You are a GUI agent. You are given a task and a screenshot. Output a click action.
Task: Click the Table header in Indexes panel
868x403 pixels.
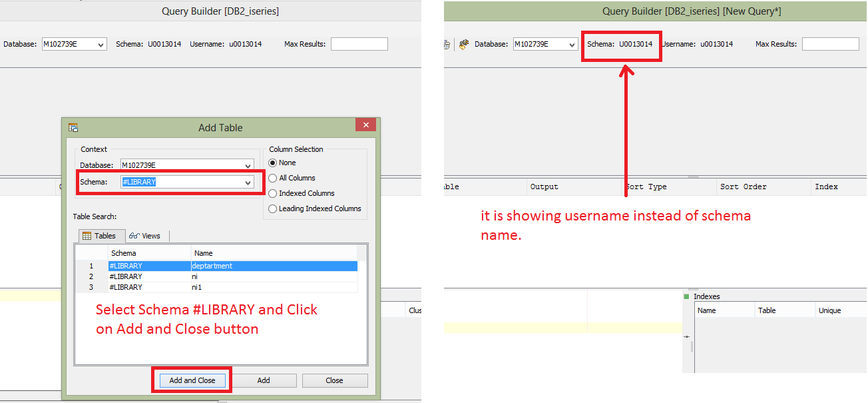pos(785,310)
